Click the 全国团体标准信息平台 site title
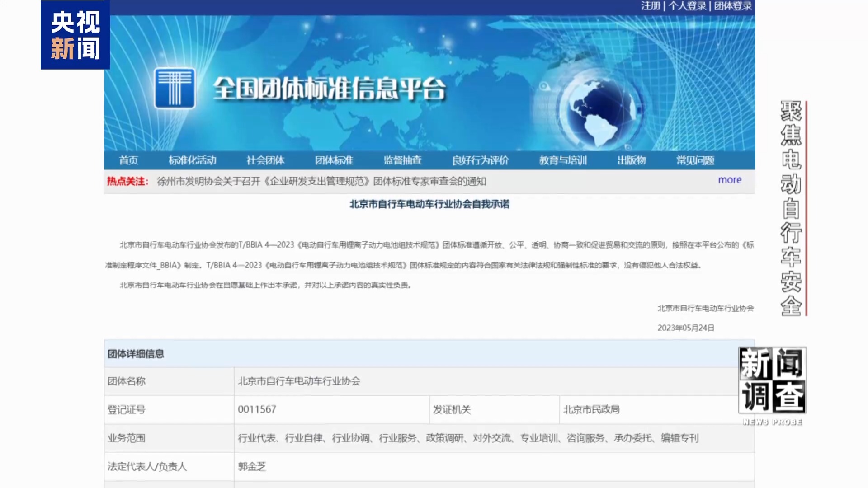868x488 pixels. click(329, 88)
